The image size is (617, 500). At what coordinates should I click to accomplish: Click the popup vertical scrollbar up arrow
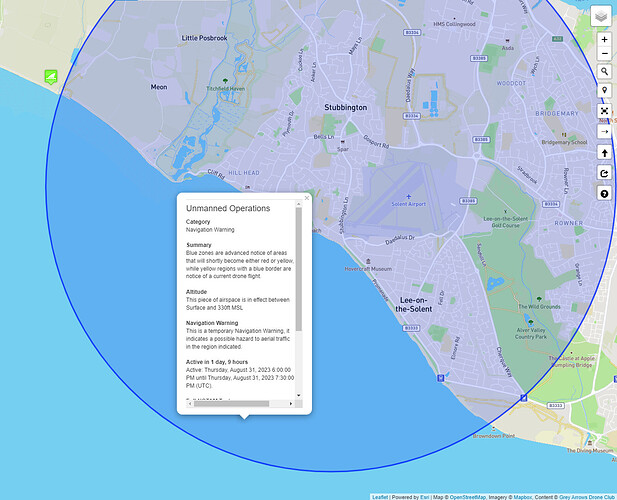(x=299, y=204)
